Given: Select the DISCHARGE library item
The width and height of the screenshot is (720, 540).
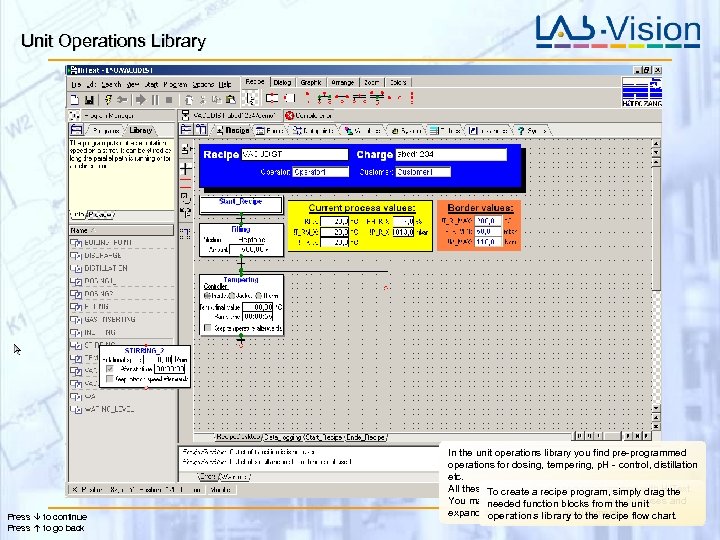Looking at the screenshot, I should tap(103, 255).
